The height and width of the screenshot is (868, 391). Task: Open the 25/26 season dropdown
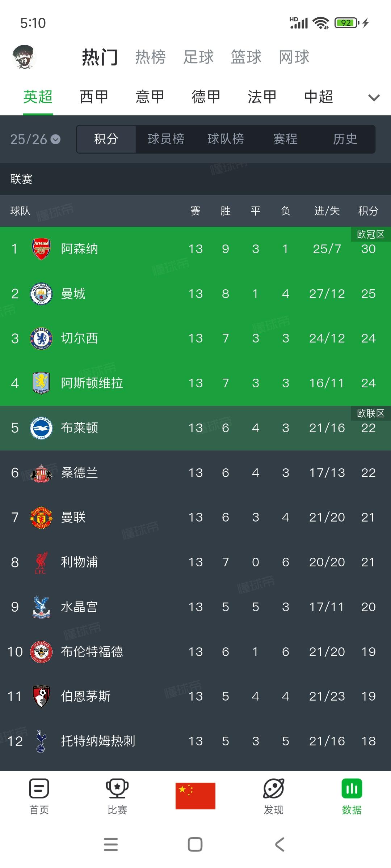click(35, 139)
